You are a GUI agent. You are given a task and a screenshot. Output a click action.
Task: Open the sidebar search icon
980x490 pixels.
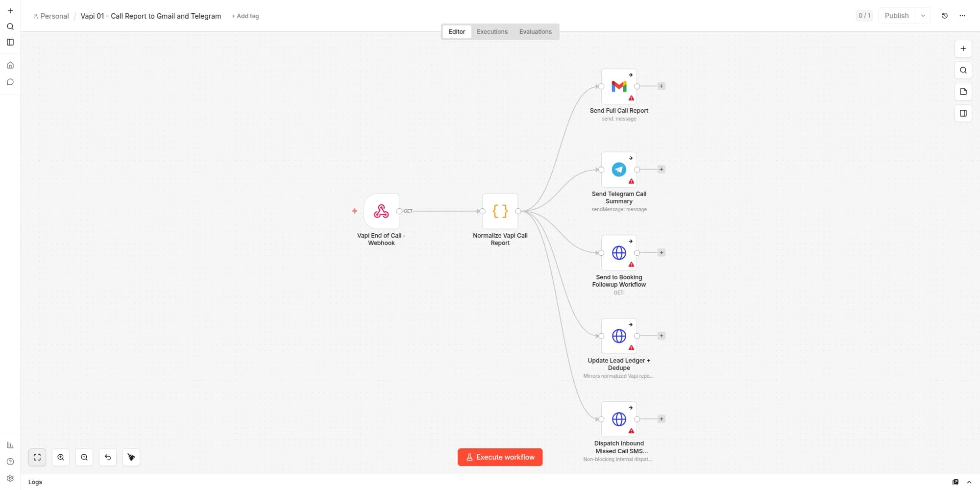[10, 26]
